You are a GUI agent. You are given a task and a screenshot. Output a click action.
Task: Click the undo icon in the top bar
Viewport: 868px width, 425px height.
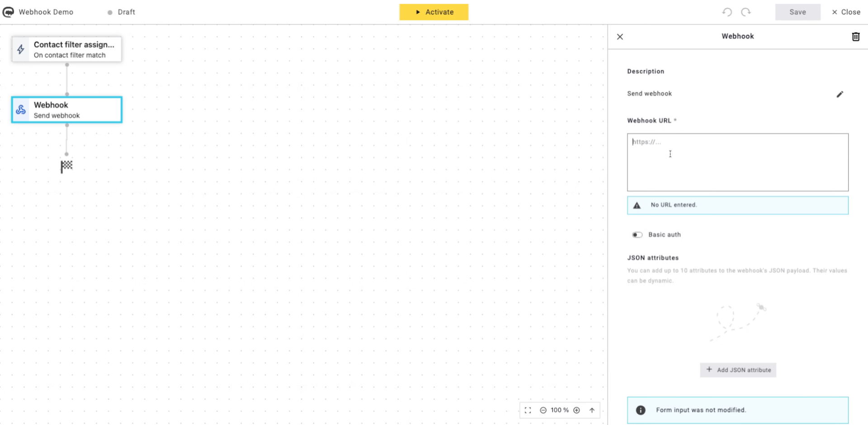[x=727, y=12]
